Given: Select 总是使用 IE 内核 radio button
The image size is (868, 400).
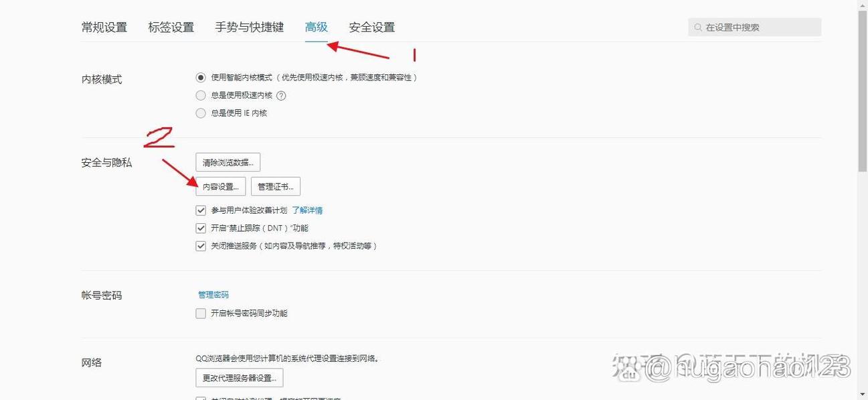Looking at the screenshot, I should pos(201,113).
